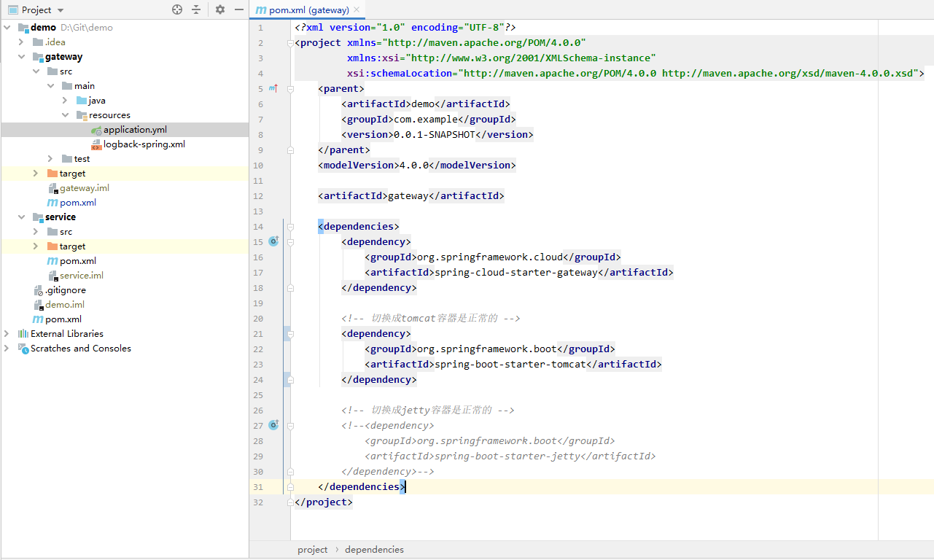Collapse the resources folder
Image resolution: width=934 pixels, height=560 pixels.
click(66, 114)
